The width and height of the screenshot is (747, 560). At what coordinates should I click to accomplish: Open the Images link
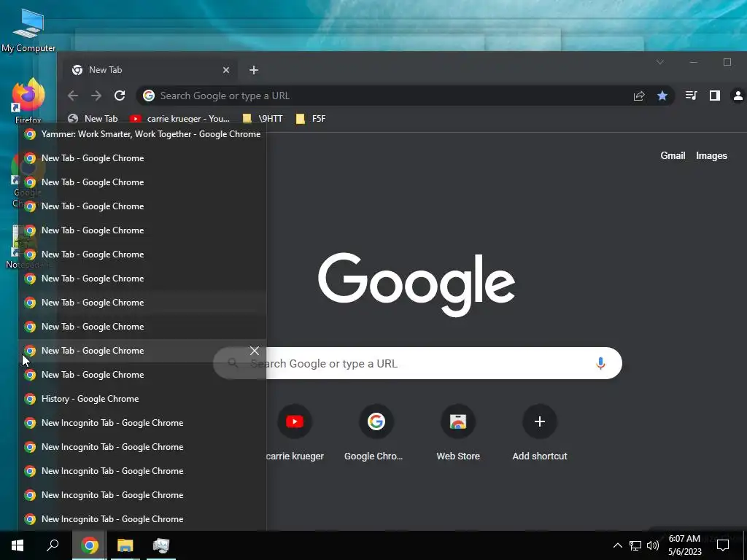pyautogui.click(x=711, y=156)
